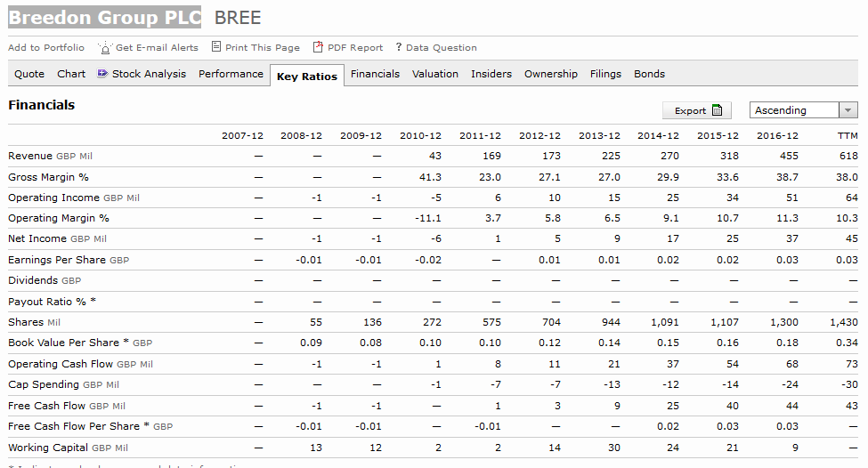Click the e-mail alerts bell icon
Viewport: 868px width, 468px height.
tap(105, 48)
